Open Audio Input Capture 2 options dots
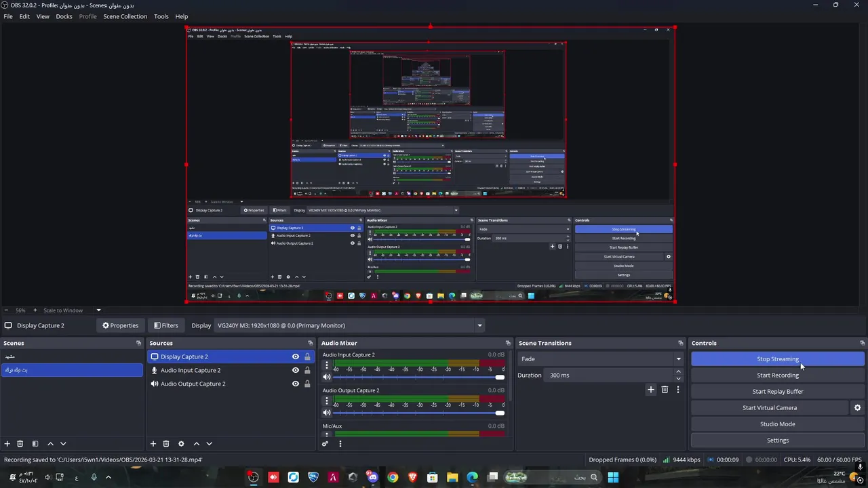868x488 pixels. (327, 366)
